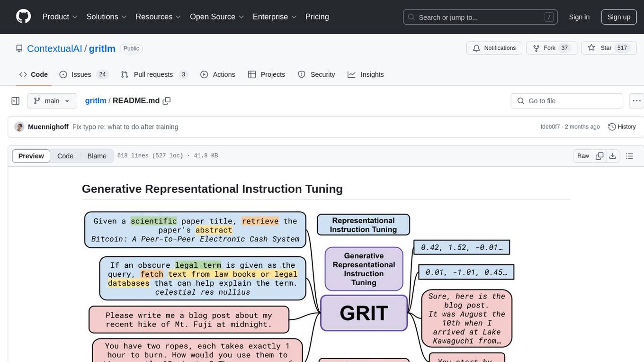644x362 pixels.
Task: Open the Security tab
Action: click(x=316, y=74)
